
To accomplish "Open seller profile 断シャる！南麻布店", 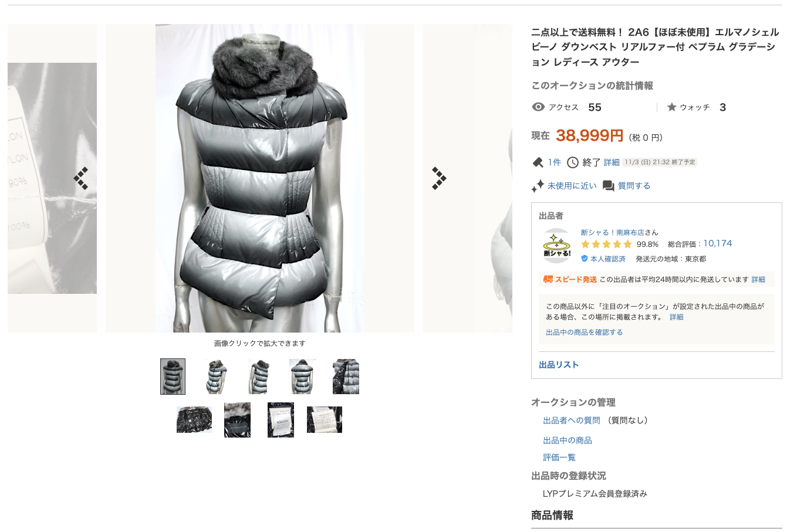I will pos(613,232).
